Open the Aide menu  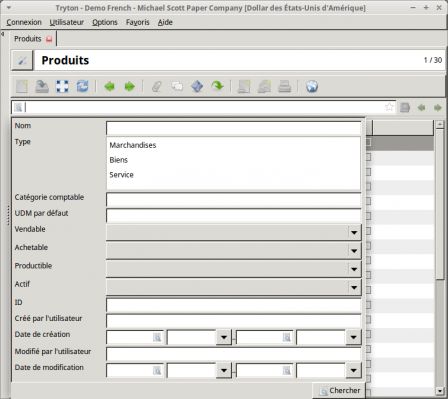[x=165, y=22]
